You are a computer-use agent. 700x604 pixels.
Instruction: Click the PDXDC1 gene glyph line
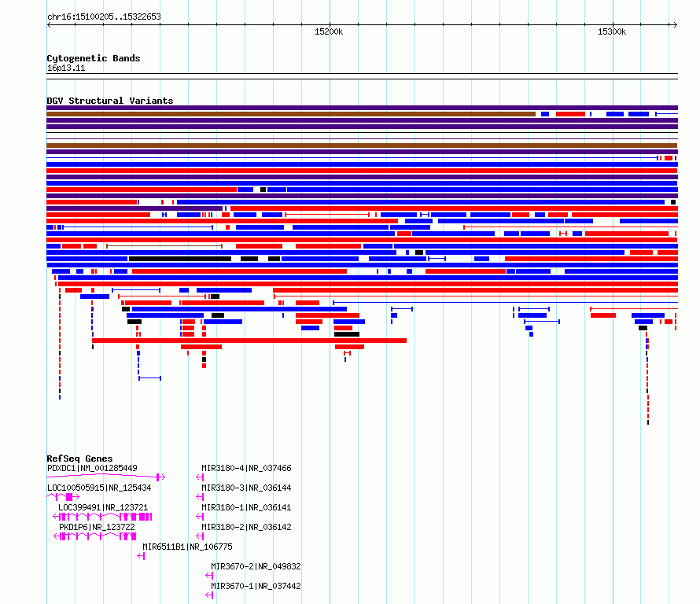[x=106, y=477]
